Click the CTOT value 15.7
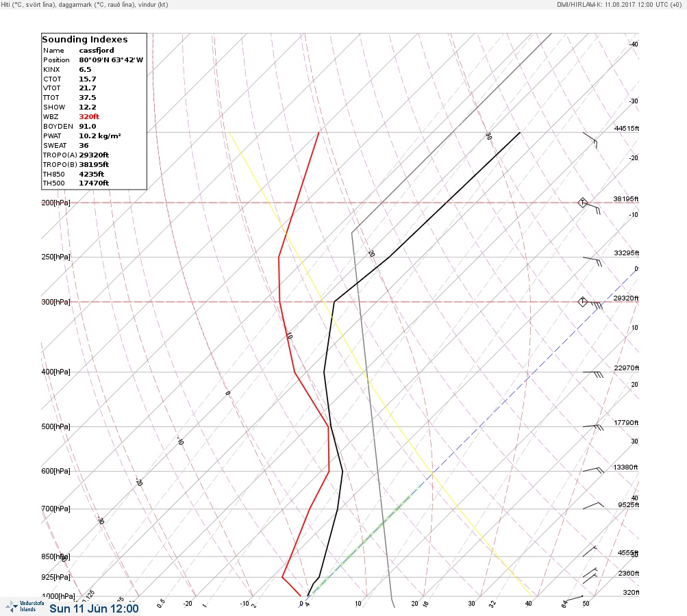The height and width of the screenshot is (616, 687). pos(87,79)
